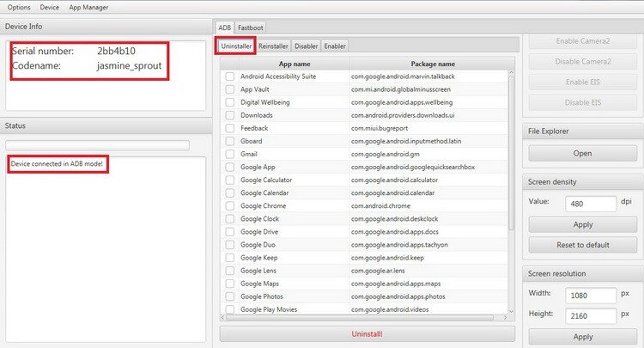This screenshot has width=644, height=348.
Task: Mark the Google Keep checkbox
Action: click(230, 258)
